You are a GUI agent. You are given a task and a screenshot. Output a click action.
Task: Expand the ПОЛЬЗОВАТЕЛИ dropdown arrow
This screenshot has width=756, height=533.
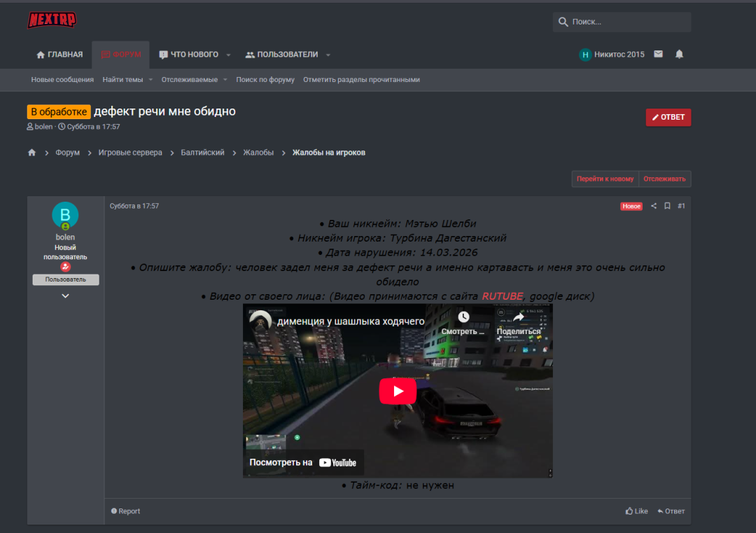click(328, 55)
